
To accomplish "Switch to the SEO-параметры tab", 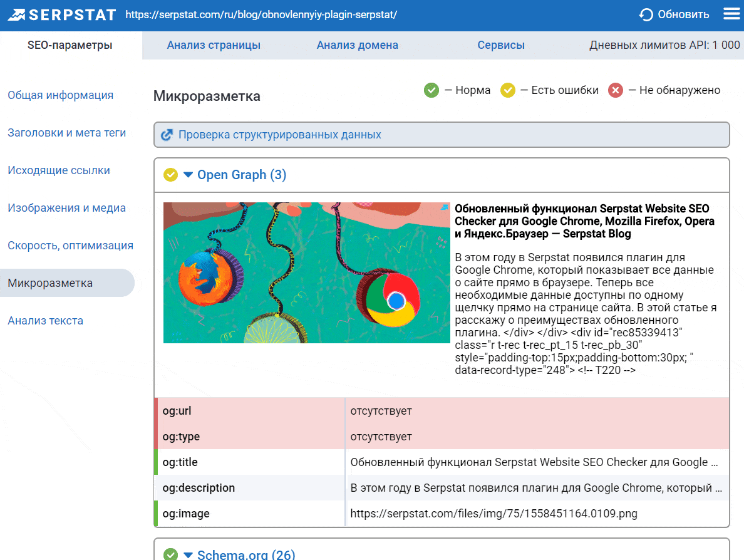I will click(x=70, y=45).
